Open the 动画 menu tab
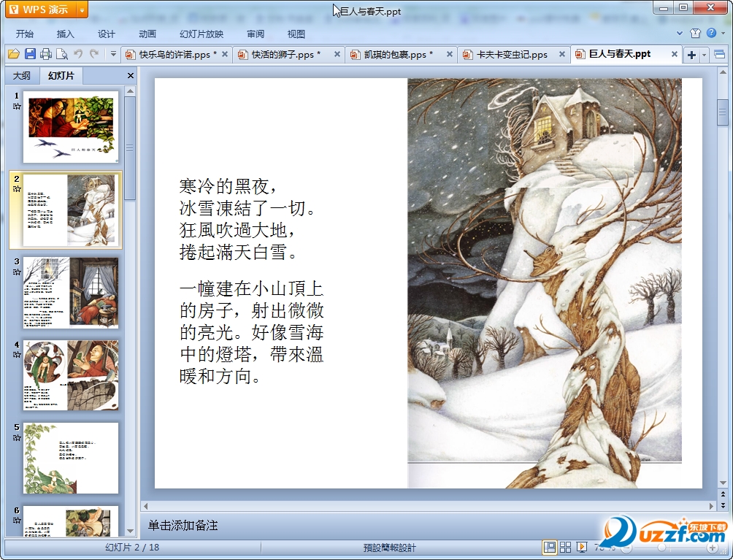This screenshot has width=733, height=560. point(147,34)
